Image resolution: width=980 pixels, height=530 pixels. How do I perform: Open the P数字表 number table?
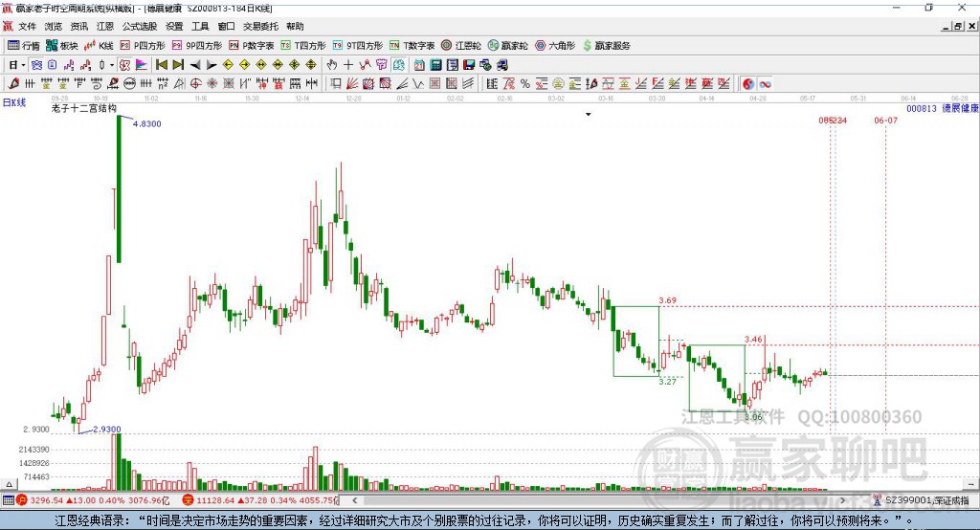(252, 46)
